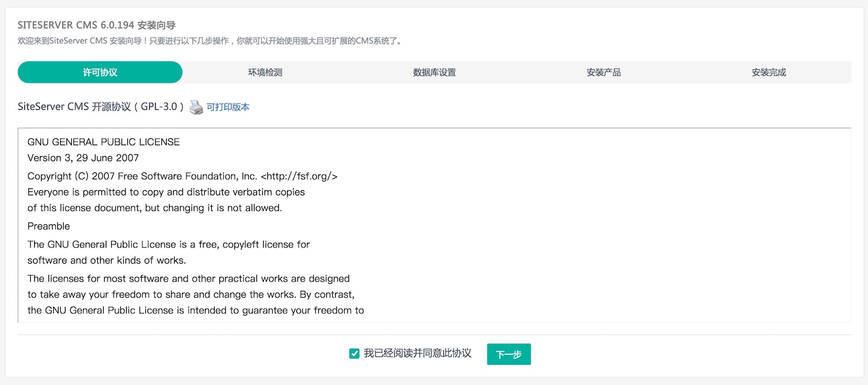Click the line starting 'Everyone is permitted to copy'
Screen dimensions: 868x385
click(166, 192)
